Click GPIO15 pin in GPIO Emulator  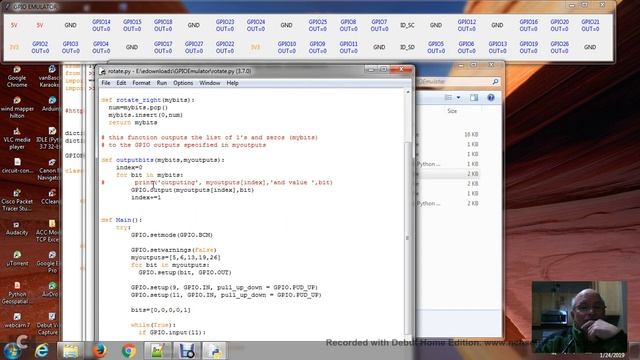[132, 25]
